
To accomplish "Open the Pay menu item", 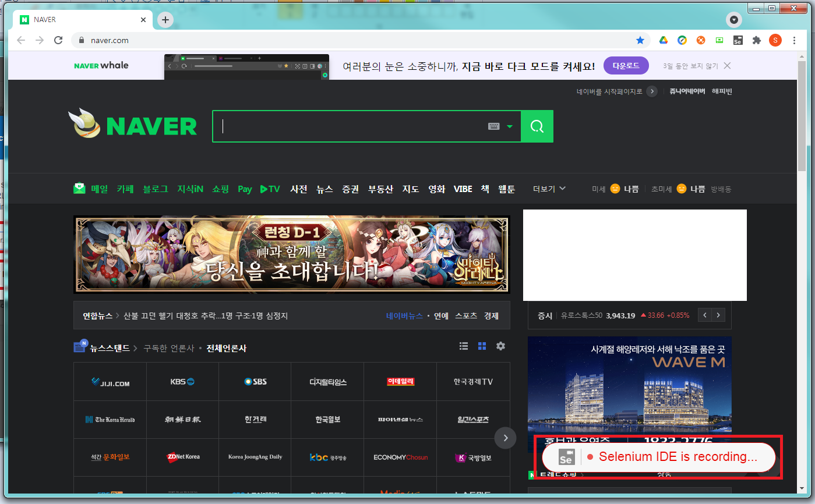I will click(x=245, y=189).
